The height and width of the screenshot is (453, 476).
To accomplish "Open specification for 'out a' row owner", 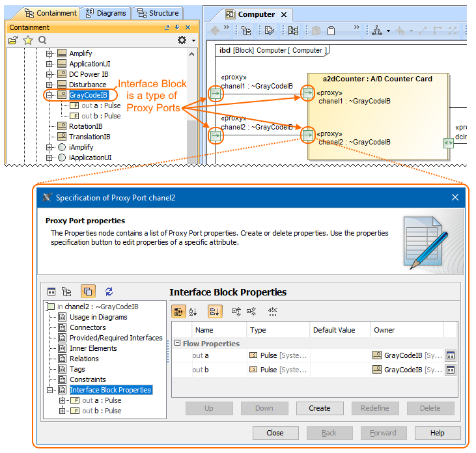I will tap(451, 355).
